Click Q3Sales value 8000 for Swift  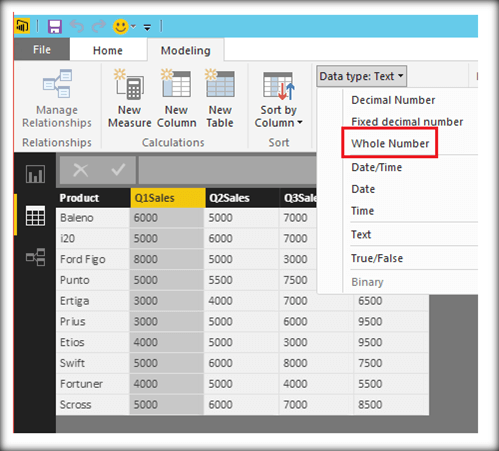point(316,363)
